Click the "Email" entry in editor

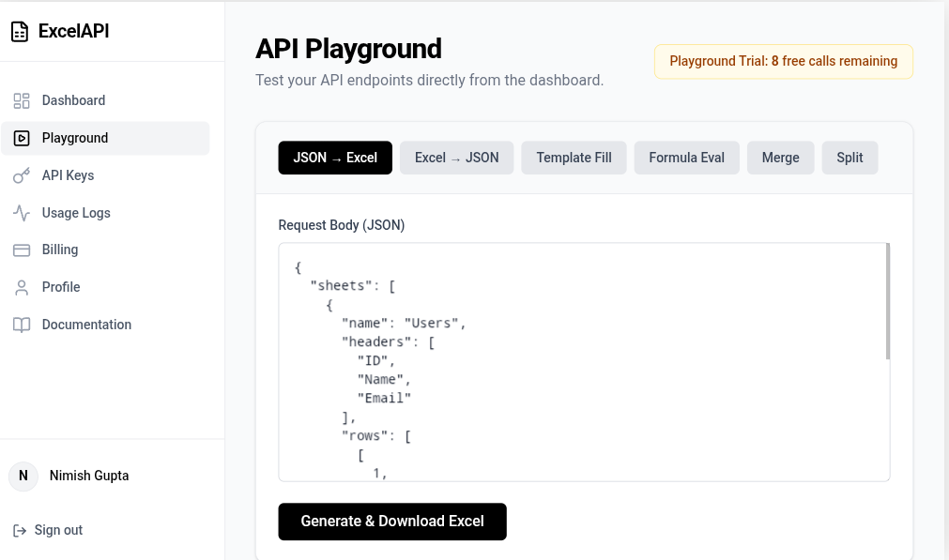(x=384, y=399)
